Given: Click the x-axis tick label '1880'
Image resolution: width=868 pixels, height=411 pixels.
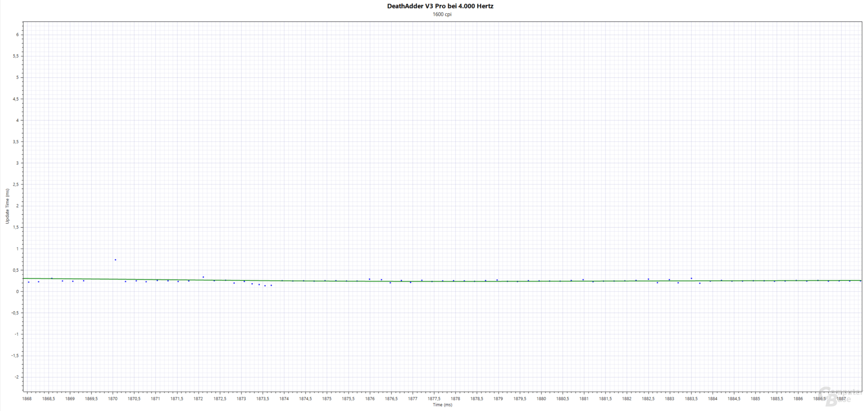Looking at the screenshot, I should [x=541, y=399].
